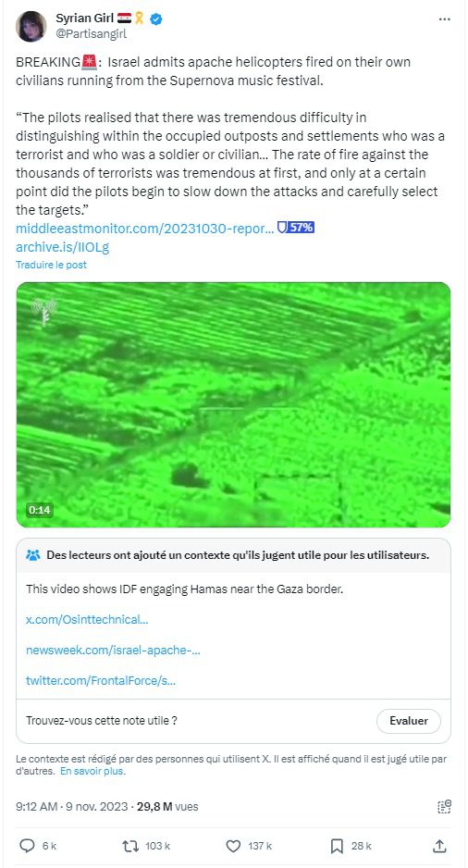Follow the En savoir plus link
Image resolution: width=468 pixels, height=868 pixels.
tap(92, 771)
